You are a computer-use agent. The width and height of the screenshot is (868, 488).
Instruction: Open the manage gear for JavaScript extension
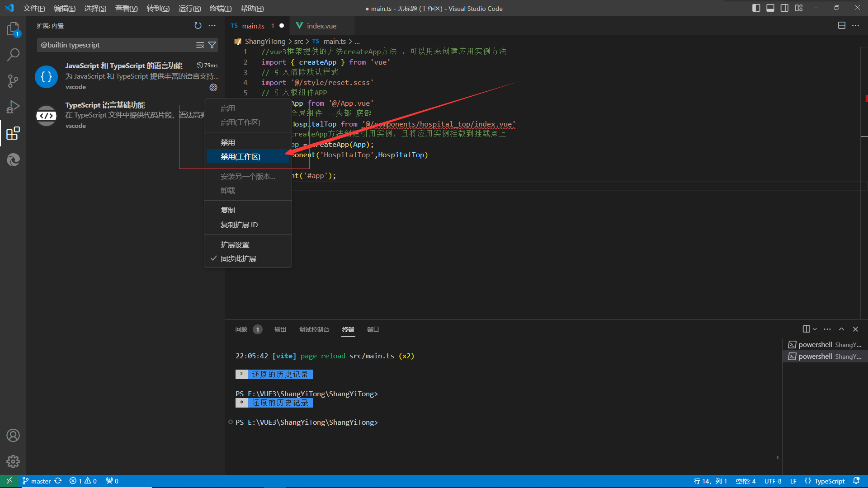pyautogui.click(x=213, y=88)
